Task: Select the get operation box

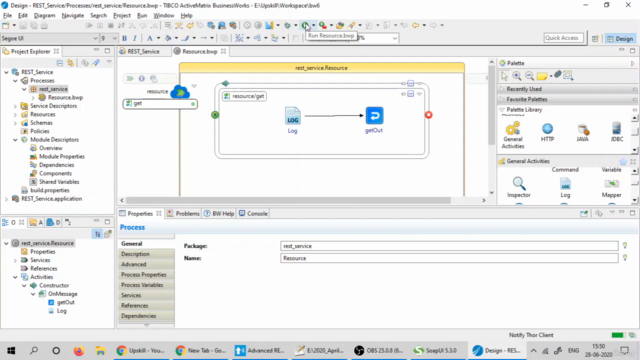Action: pos(160,104)
